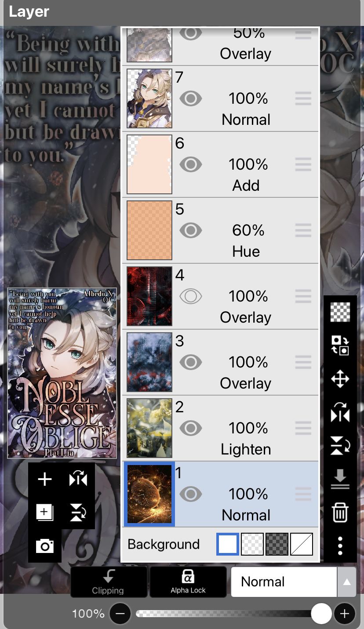Select the white Background color option
364x629 pixels.
point(228,544)
